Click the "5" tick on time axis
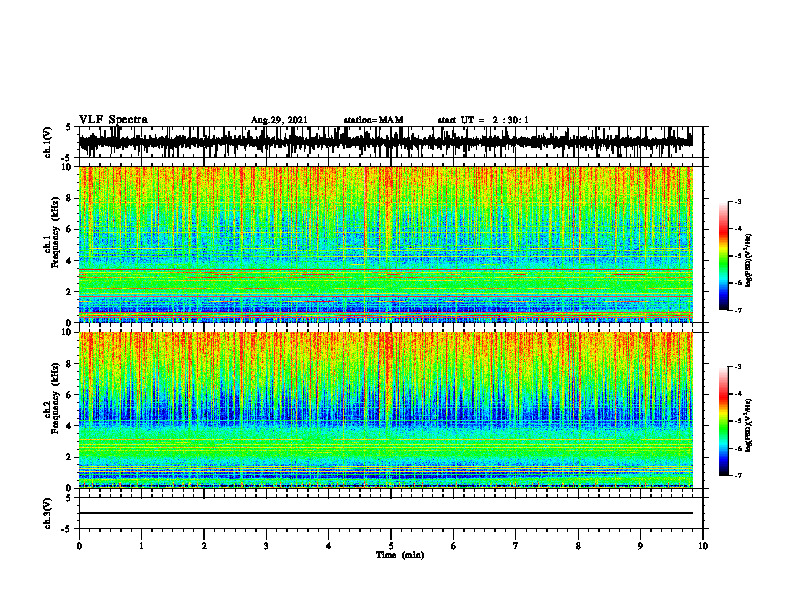The image size is (792, 612). click(x=391, y=546)
